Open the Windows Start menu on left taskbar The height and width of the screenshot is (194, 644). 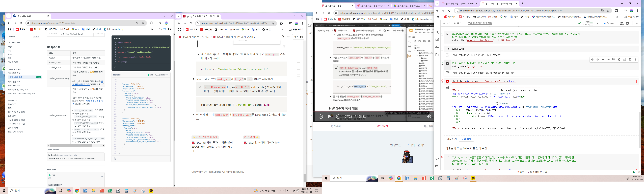4,191
